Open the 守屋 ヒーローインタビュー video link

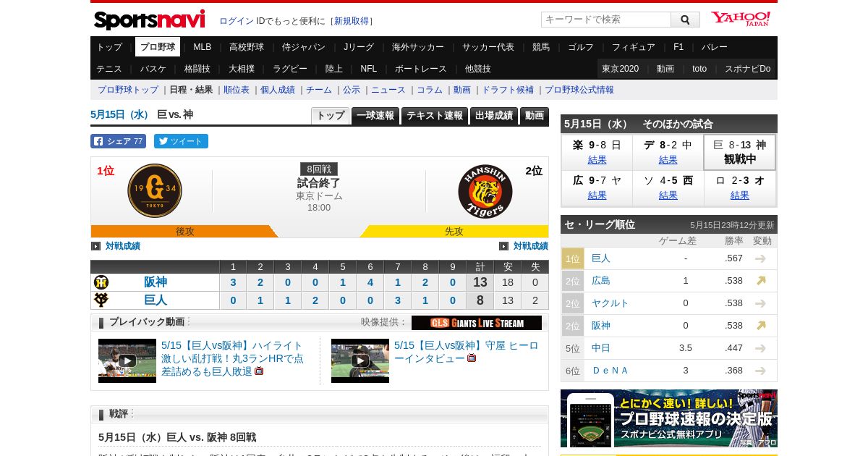467,352
